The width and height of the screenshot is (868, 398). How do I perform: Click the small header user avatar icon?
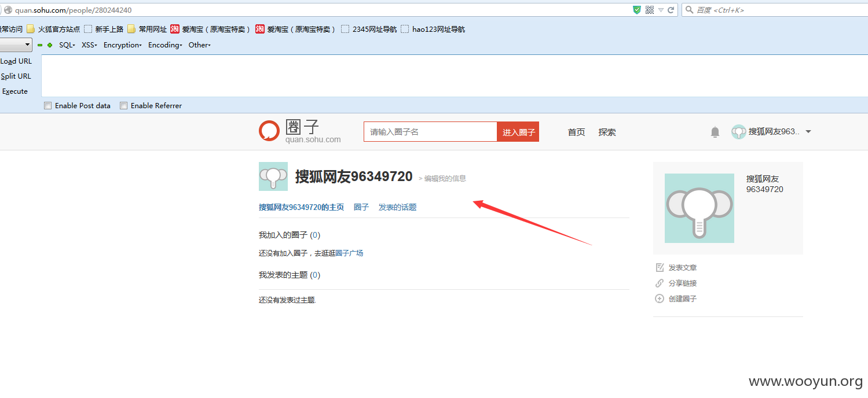pos(738,132)
